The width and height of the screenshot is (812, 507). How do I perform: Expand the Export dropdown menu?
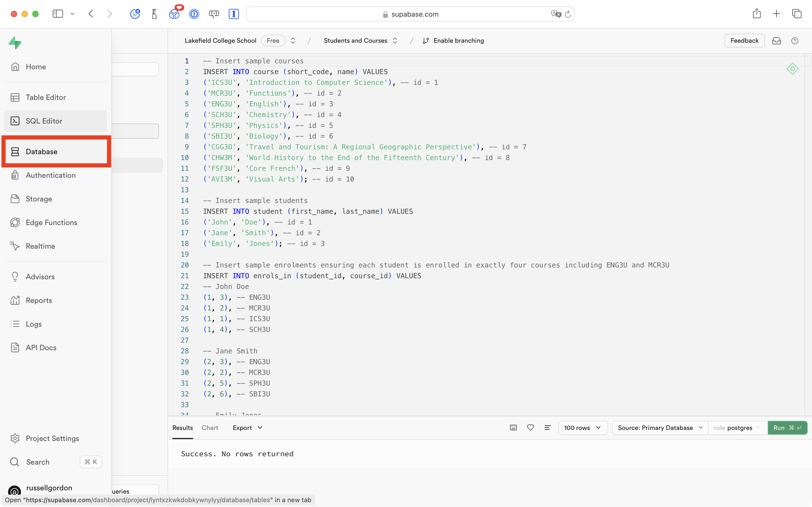(247, 428)
